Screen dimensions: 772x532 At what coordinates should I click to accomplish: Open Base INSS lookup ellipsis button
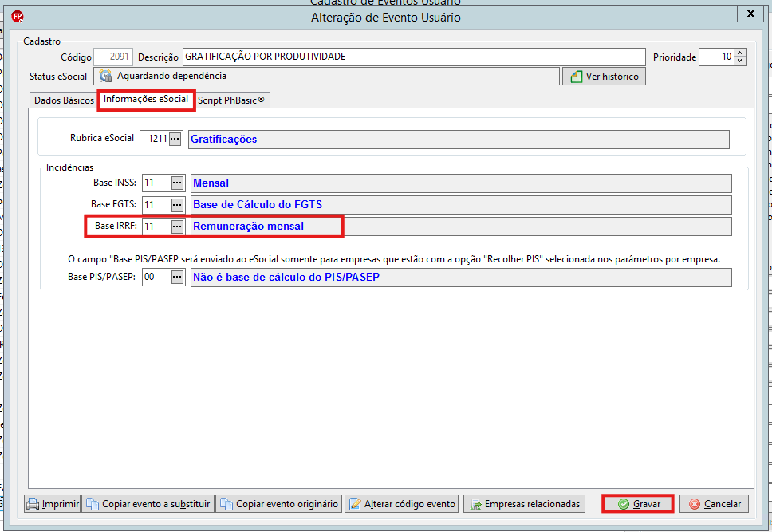177,183
